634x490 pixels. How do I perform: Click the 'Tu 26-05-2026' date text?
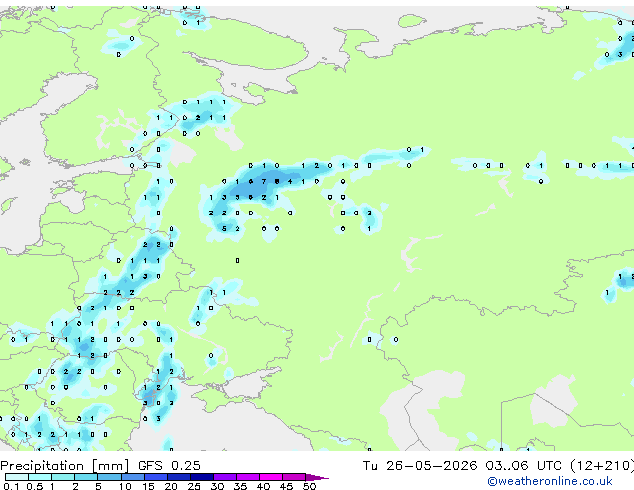tap(420, 466)
